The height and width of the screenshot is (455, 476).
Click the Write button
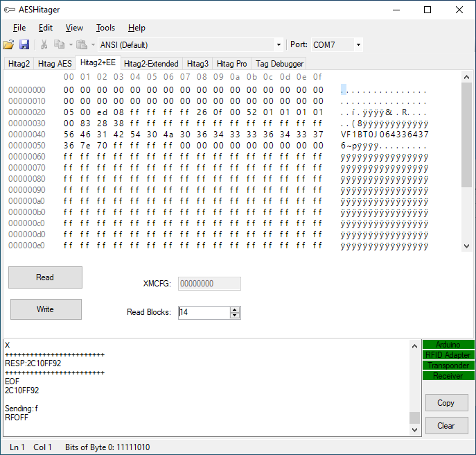pos(46,309)
